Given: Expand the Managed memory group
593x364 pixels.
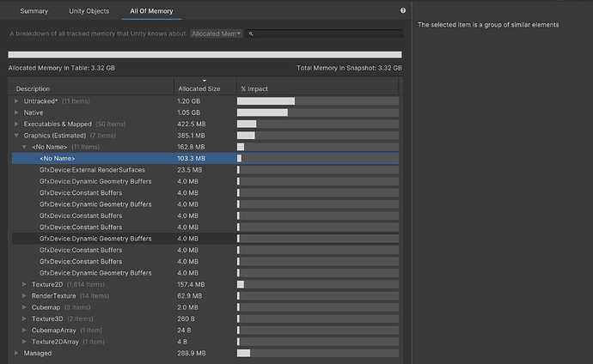Looking at the screenshot, I should [16, 353].
